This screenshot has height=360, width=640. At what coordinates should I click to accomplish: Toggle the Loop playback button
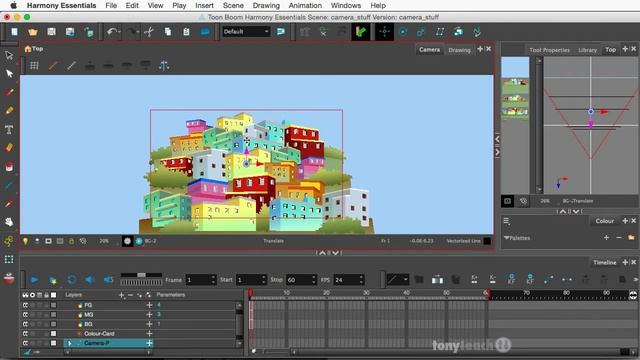[71, 280]
